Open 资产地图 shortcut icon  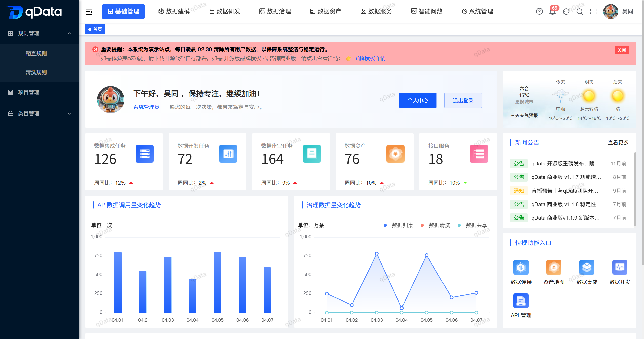(554, 267)
